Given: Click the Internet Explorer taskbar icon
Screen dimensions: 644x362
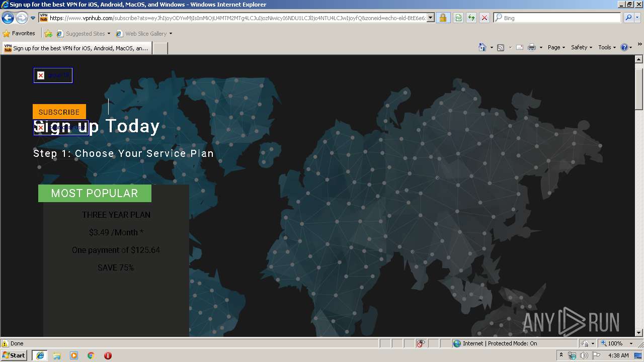Looking at the screenshot, I should pyautogui.click(x=40, y=355).
